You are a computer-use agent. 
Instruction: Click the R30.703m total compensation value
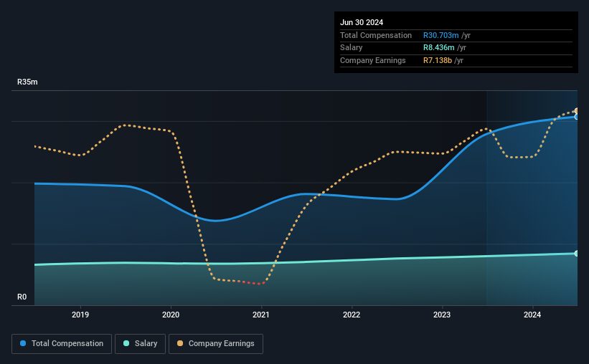[x=441, y=35]
